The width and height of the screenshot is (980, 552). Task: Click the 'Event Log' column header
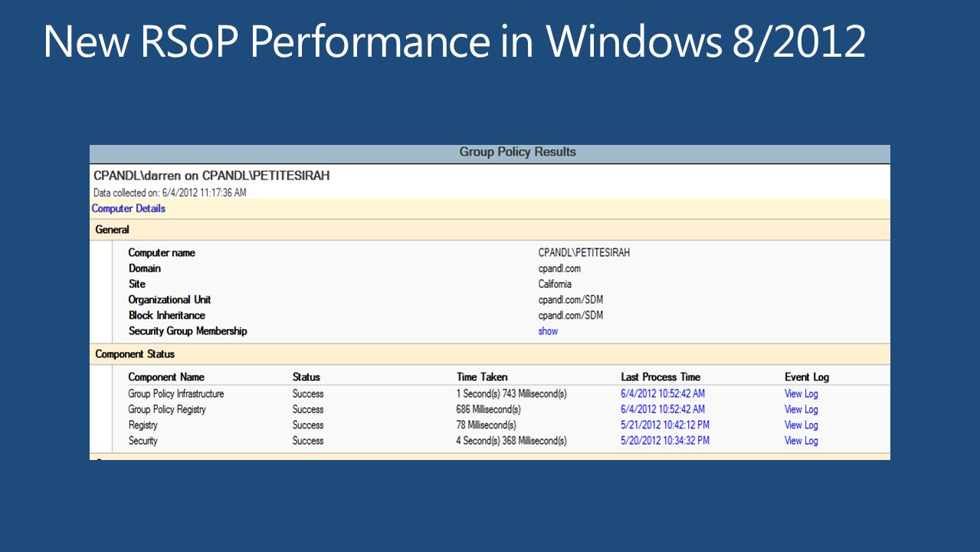[807, 377]
